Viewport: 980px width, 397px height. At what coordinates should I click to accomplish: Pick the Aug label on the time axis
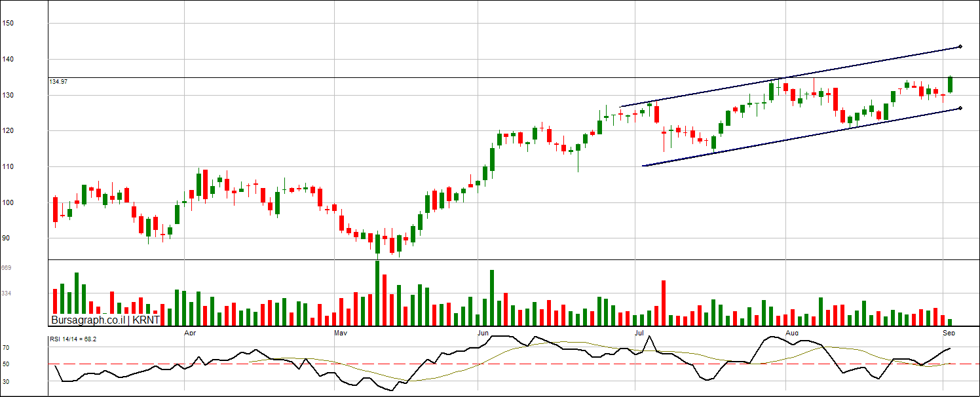(791, 333)
